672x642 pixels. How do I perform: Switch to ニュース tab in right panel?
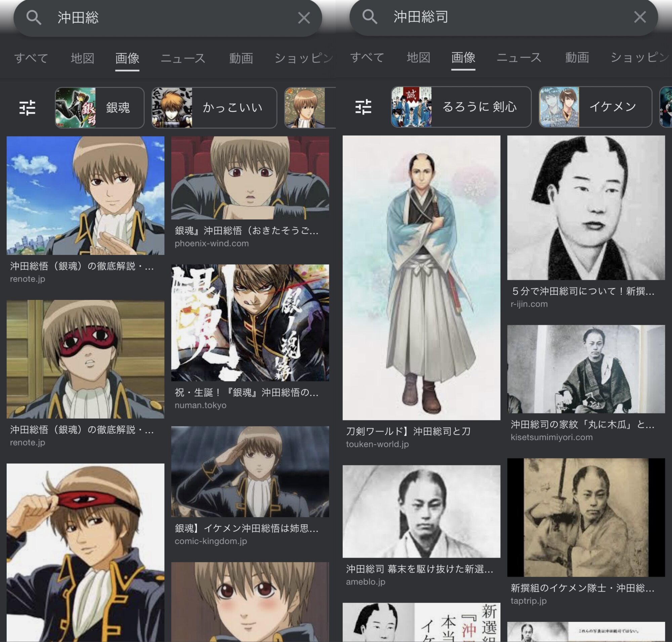(x=519, y=58)
